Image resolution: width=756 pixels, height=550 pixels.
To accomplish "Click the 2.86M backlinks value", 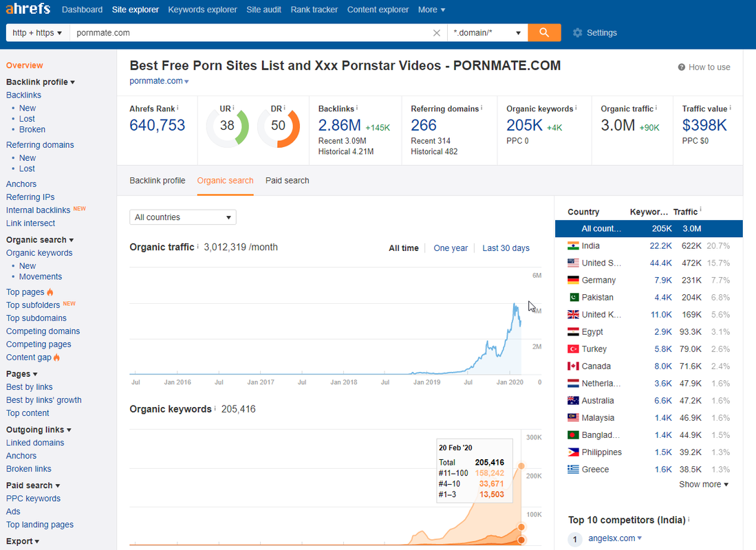I will point(339,125).
